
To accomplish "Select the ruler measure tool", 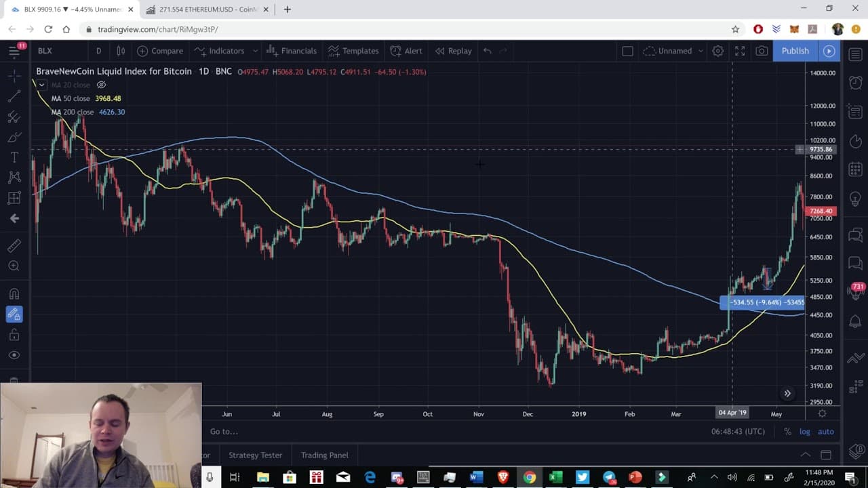I will click(x=14, y=245).
